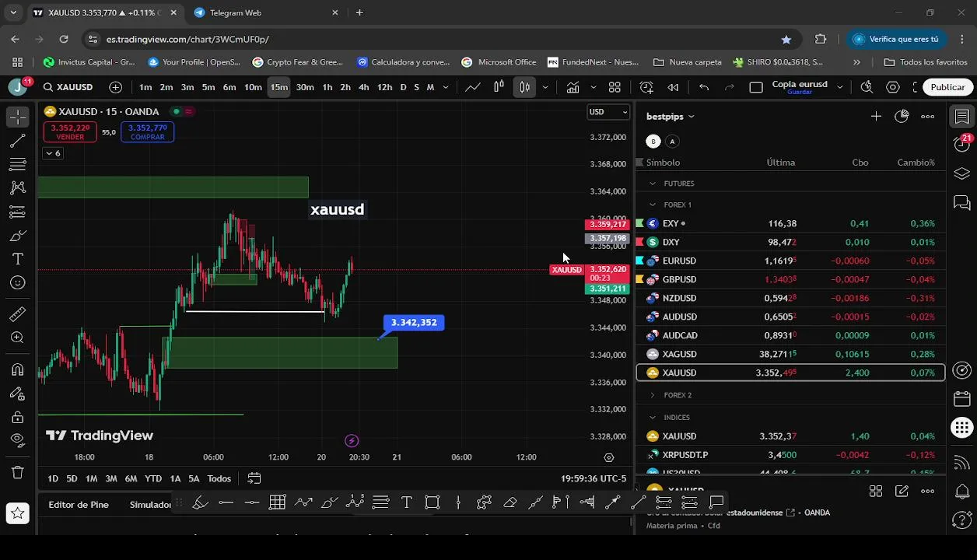
Task: Set date range to 5D
Action: coord(72,478)
